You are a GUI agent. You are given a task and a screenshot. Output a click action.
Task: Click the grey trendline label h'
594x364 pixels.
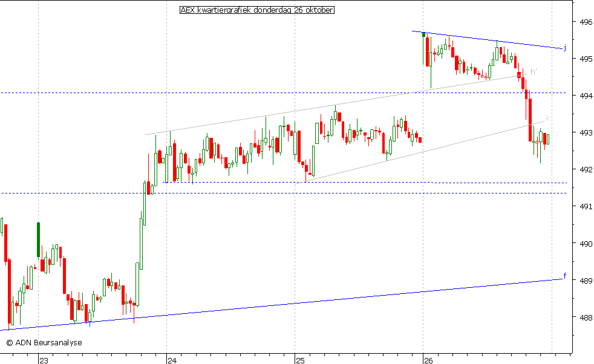tap(534, 71)
